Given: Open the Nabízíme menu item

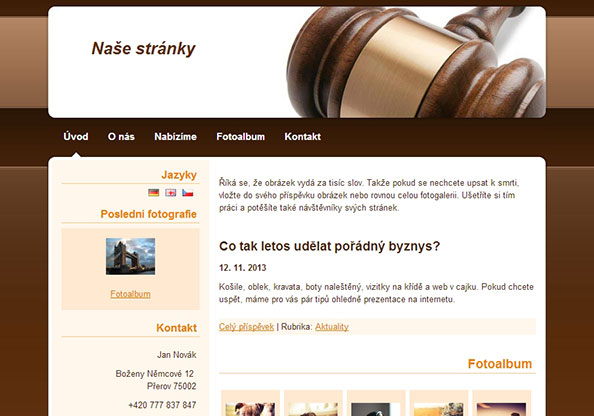Looking at the screenshot, I should coord(175,136).
